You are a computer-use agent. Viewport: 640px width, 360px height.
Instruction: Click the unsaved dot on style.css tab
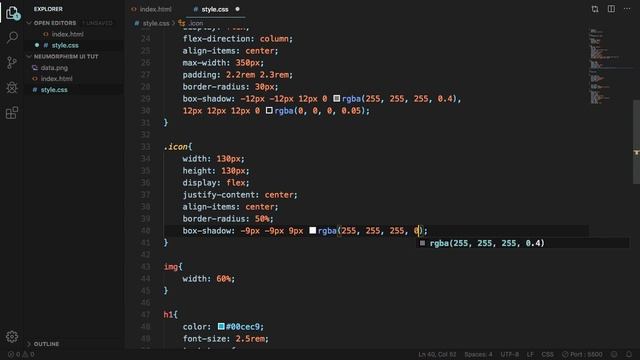[238, 9]
